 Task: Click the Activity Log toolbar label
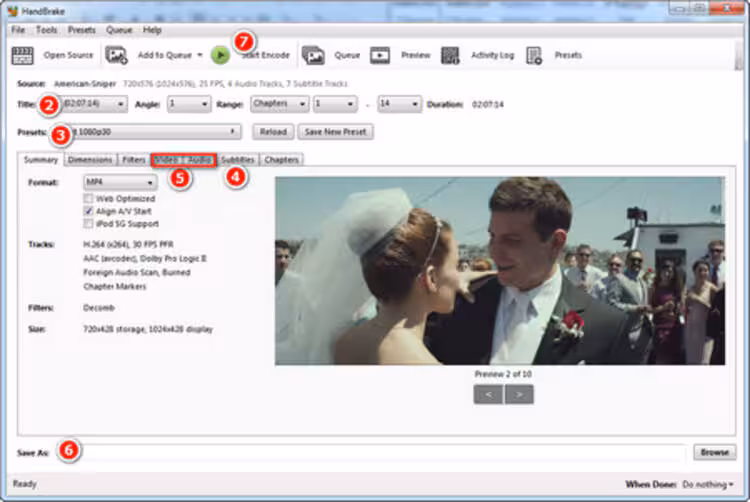click(x=493, y=55)
